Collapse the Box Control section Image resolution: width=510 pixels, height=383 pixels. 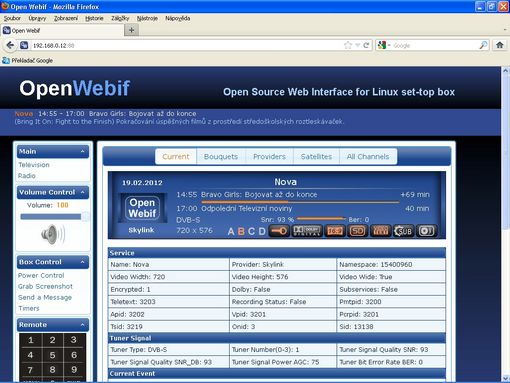pyautogui.click(x=82, y=262)
